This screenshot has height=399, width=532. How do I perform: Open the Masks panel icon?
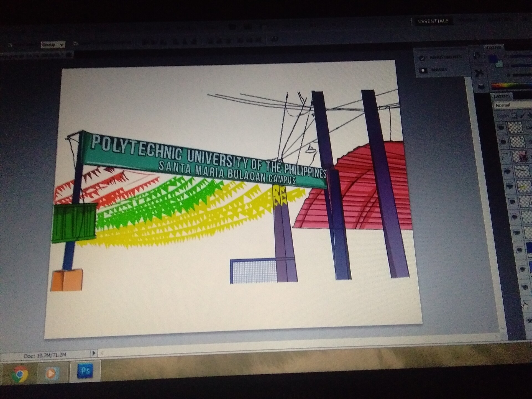[x=423, y=70]
